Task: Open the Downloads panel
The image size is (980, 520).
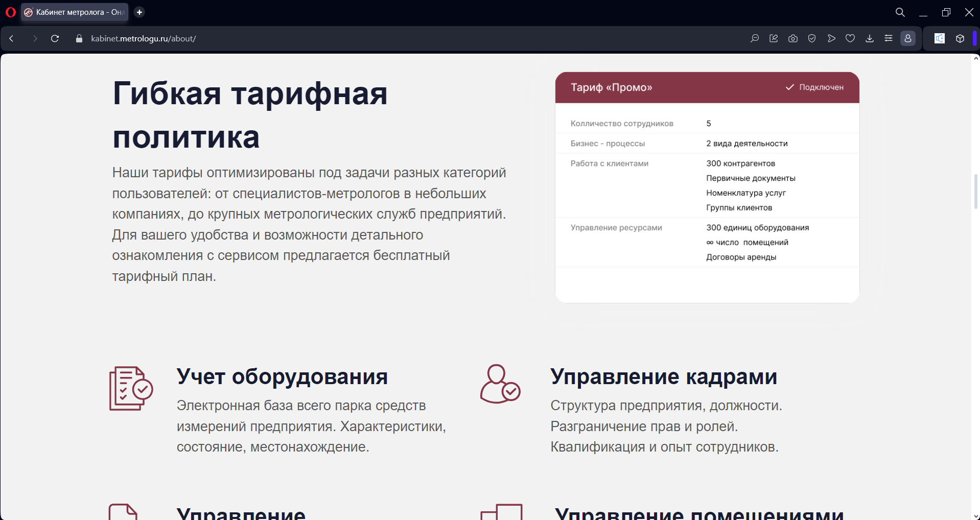Action: pos(869,38)
